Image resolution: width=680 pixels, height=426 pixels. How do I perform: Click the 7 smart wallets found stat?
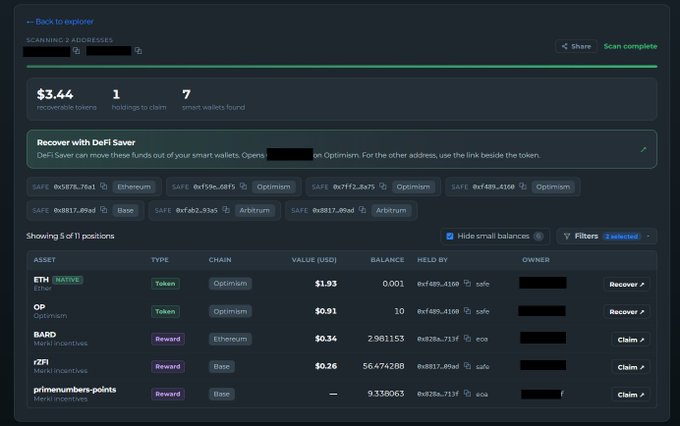point(213,99)
